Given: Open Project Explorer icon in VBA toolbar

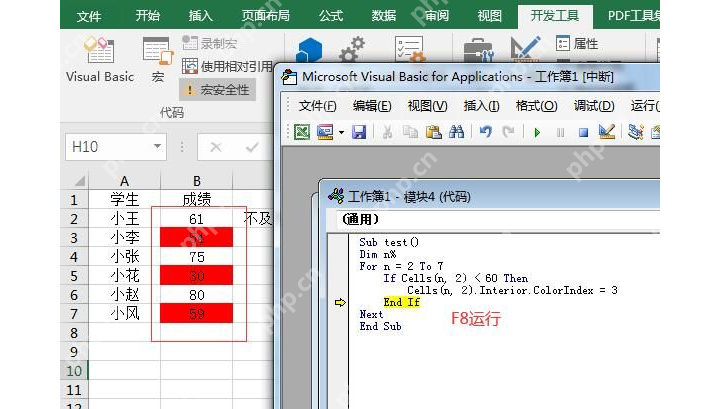Looking at the screenshot, I should coord(636,132).
